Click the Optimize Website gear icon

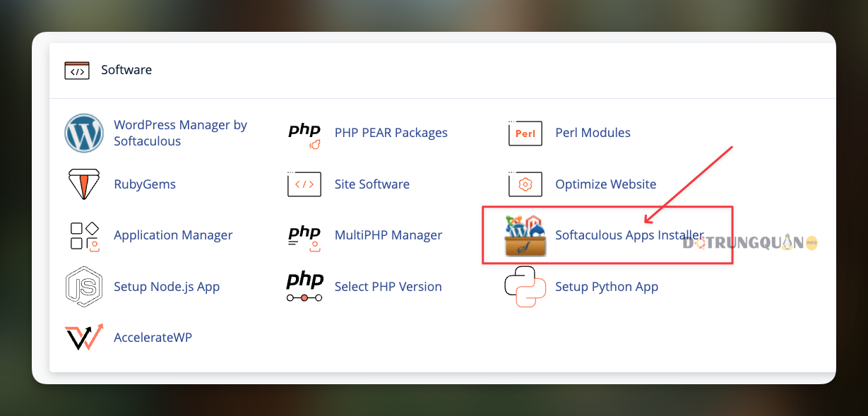tap(525, 184)
